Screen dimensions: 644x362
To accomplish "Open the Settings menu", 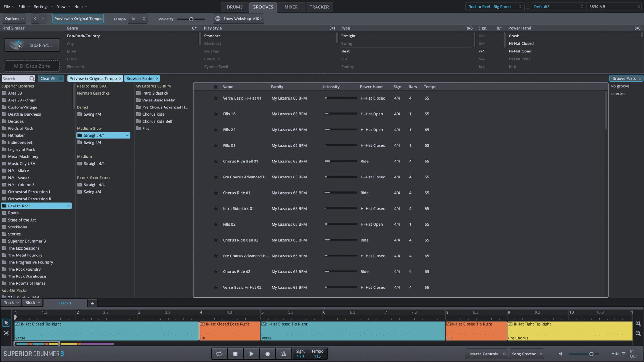I will (x=43, y=7).
